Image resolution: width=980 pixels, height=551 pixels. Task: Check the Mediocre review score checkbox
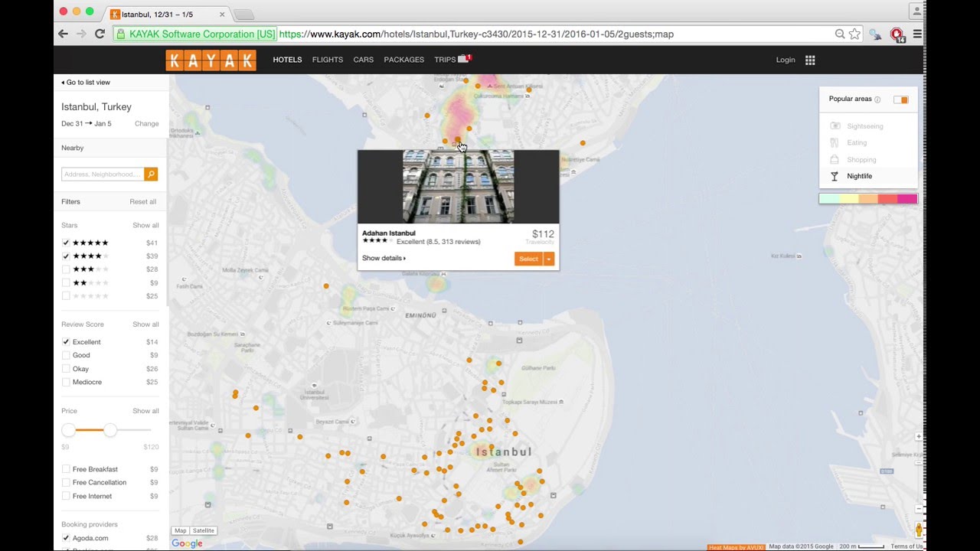[66, 382]
